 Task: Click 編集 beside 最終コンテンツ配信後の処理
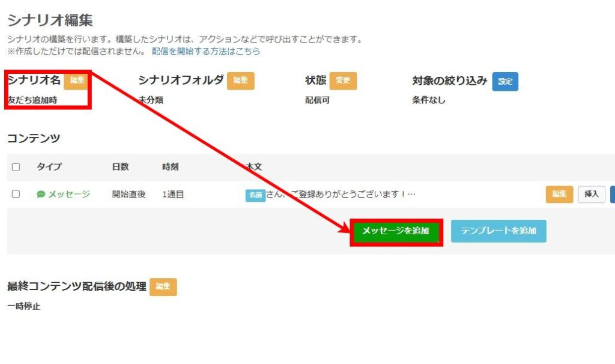pos(163,287)
